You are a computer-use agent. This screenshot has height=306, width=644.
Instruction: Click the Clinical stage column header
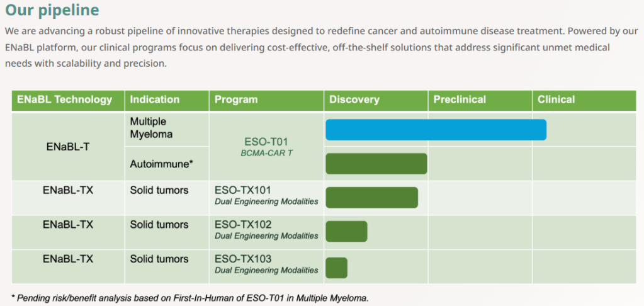[x=556, y=99]
